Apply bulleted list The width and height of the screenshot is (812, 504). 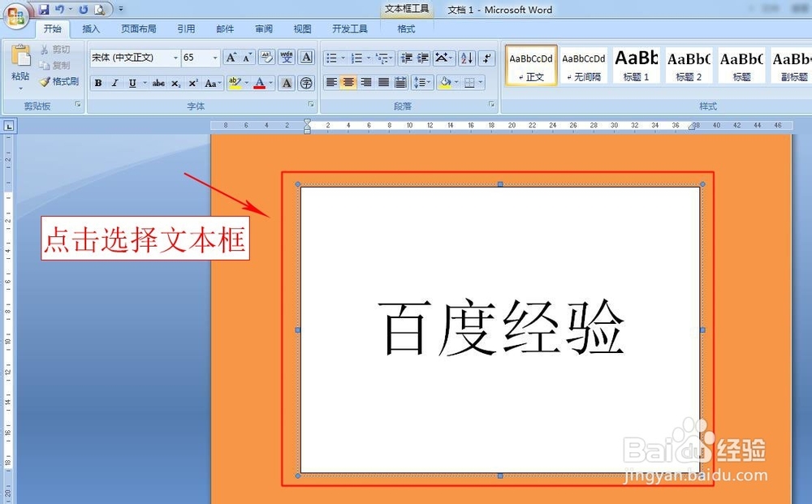tap(331, 58)
